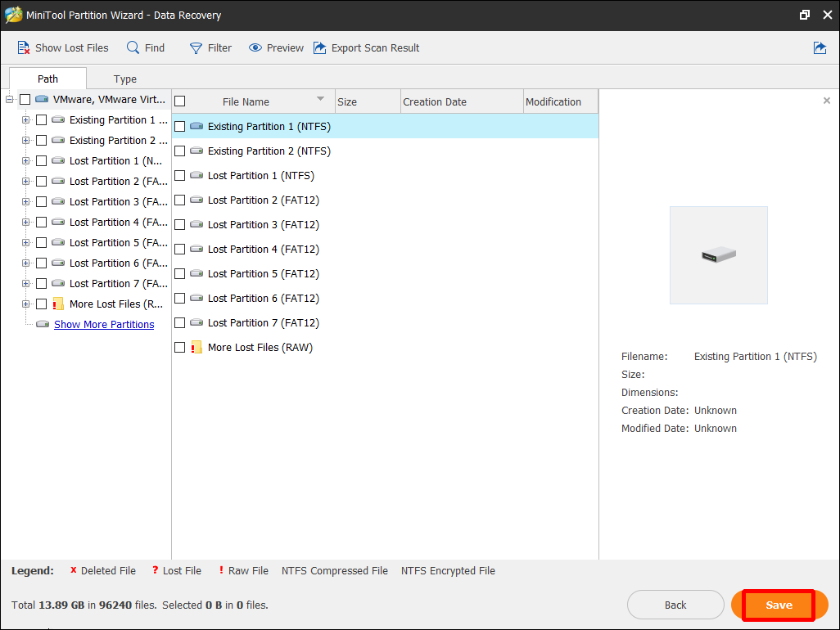Expand Lost Partition 3 in the tree
Viewport: 840px width, 630px height.
(25, 202)
